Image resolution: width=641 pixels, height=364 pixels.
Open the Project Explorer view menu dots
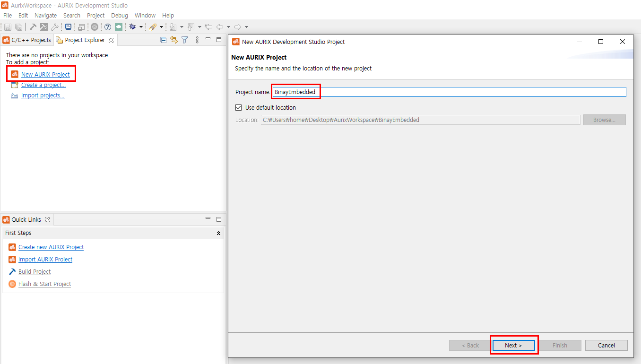click(197, 40)
